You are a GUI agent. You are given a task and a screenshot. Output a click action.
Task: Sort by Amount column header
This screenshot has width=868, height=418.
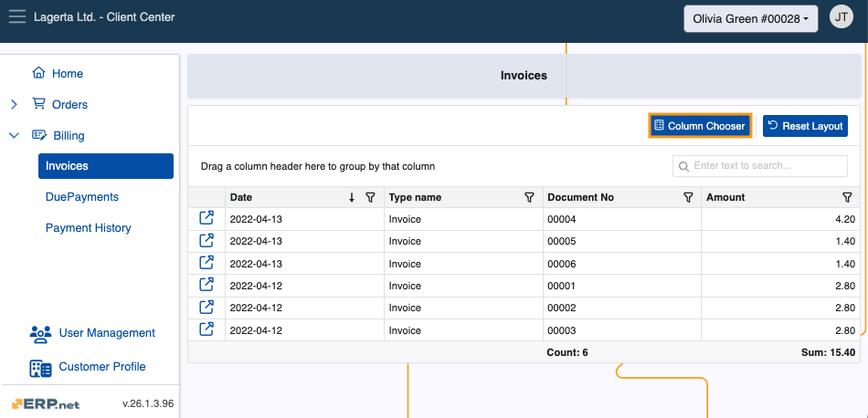coord(725,197)
